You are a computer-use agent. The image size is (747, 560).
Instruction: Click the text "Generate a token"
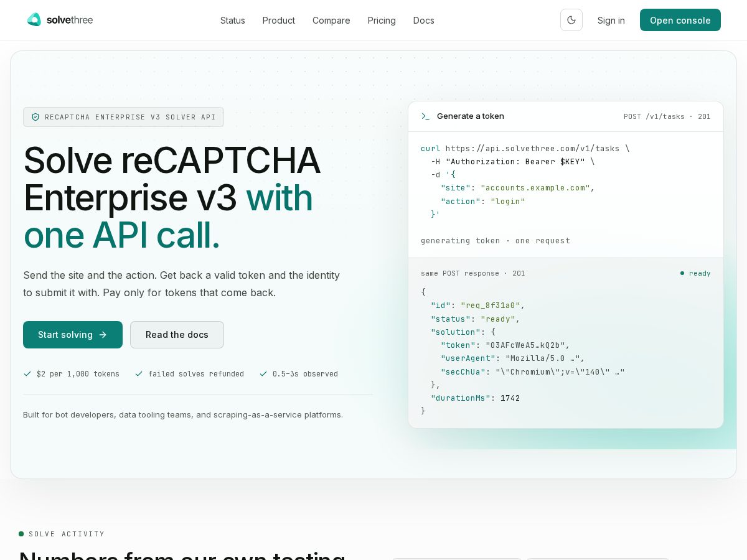tap(471, 116)
